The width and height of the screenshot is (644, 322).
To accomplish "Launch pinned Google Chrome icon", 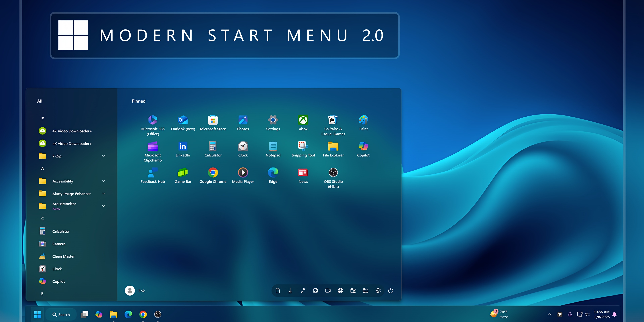I will click(213, 175).
